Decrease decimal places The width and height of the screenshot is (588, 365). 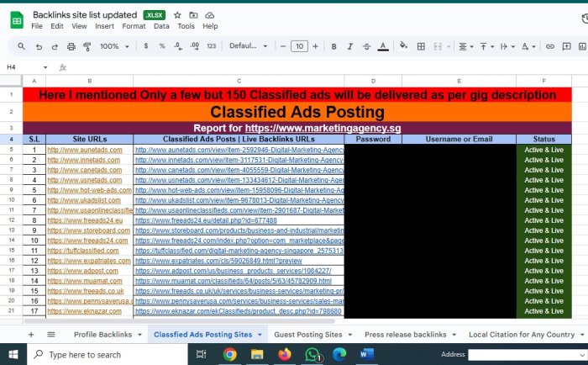(178, 46)
